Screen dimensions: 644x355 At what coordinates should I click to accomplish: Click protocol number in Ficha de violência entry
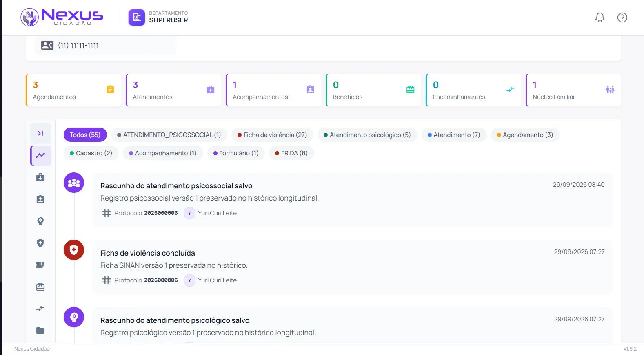(x=161, y=280)
